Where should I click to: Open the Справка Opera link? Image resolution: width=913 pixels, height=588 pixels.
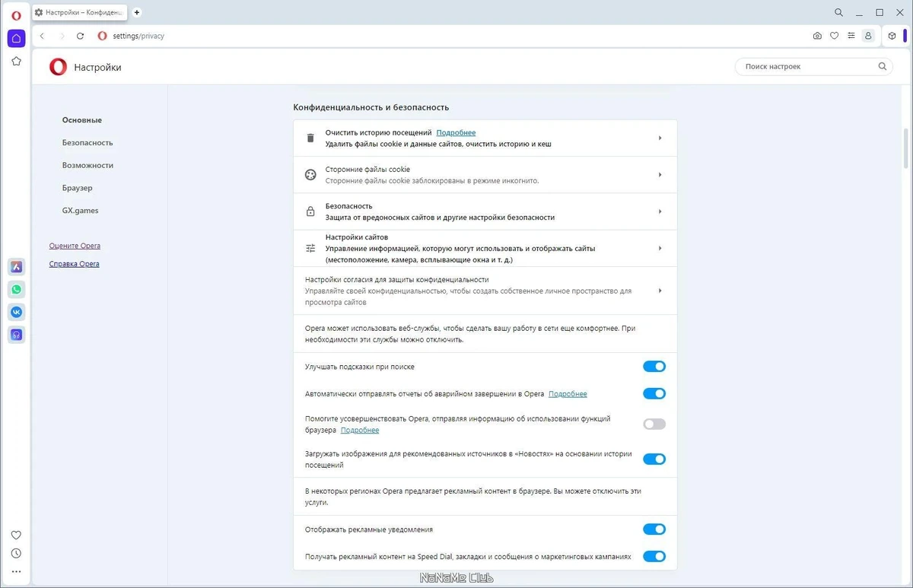click(74, 264)
